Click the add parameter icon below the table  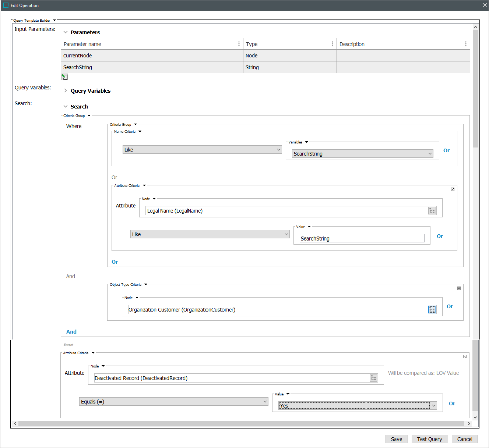coord(64,77)
